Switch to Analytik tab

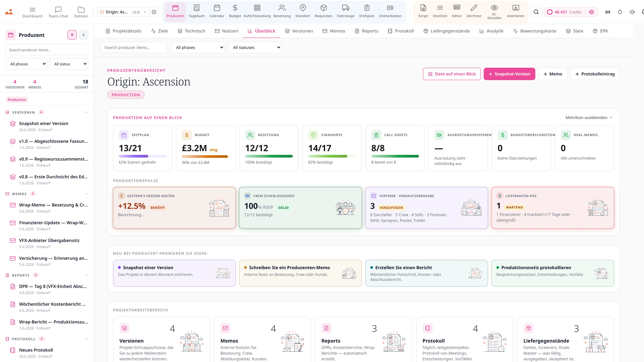pyautogui.click(x=491, y=31)
